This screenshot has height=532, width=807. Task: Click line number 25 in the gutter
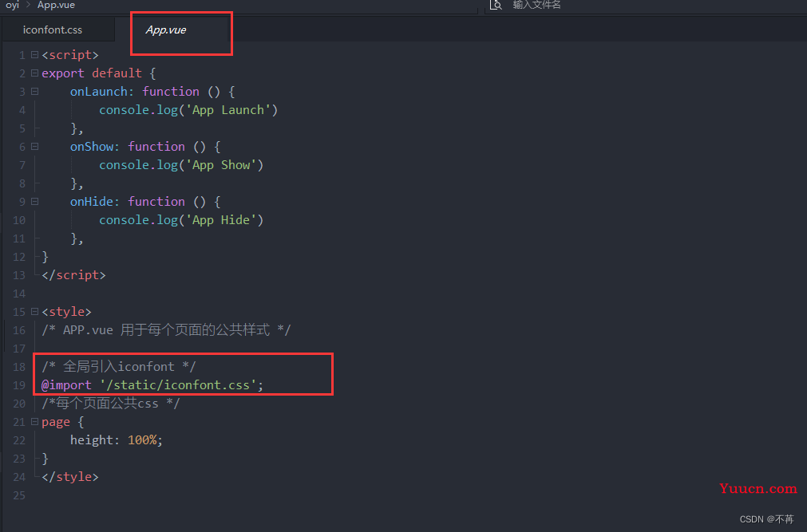19,495
